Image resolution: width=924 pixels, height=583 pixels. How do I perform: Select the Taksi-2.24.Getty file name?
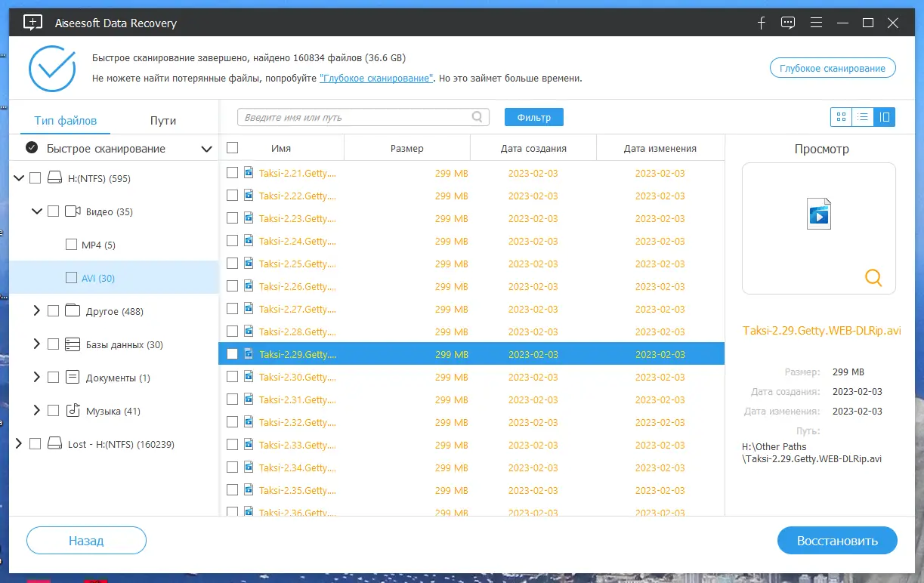pos(298,241)
